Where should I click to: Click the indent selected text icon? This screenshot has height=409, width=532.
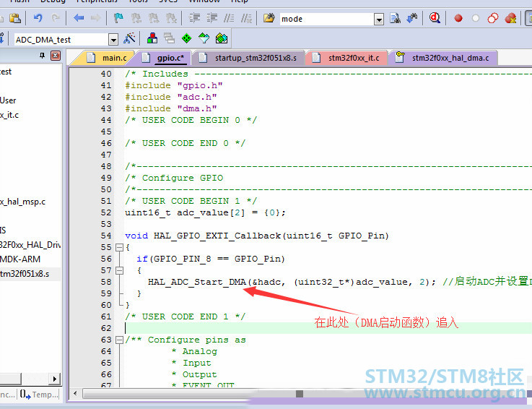pyautogui.click(x=194, y=18)
